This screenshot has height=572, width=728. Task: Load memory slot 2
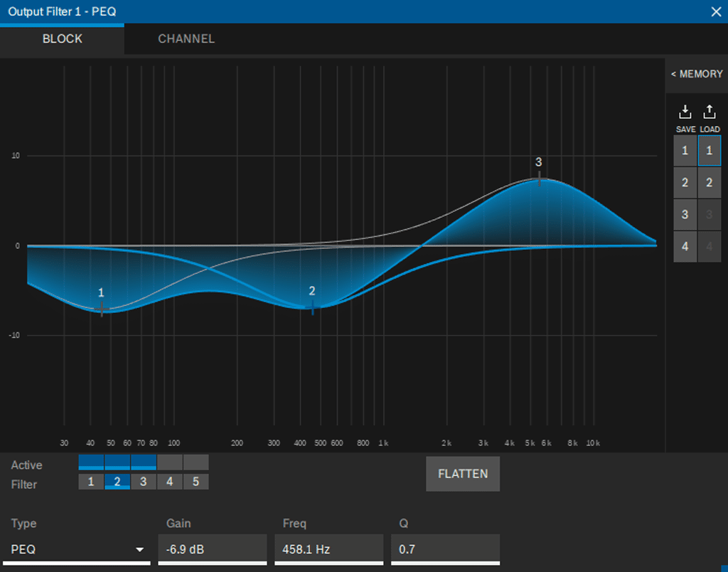pos(710,183)
